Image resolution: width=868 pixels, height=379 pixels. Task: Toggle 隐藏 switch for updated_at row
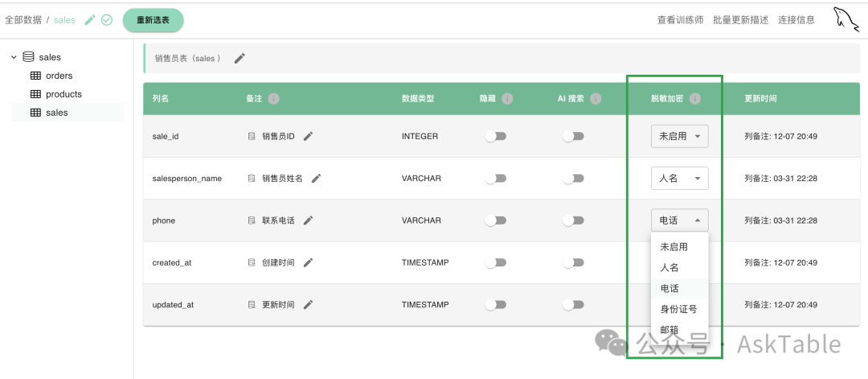tap(495, 305)
